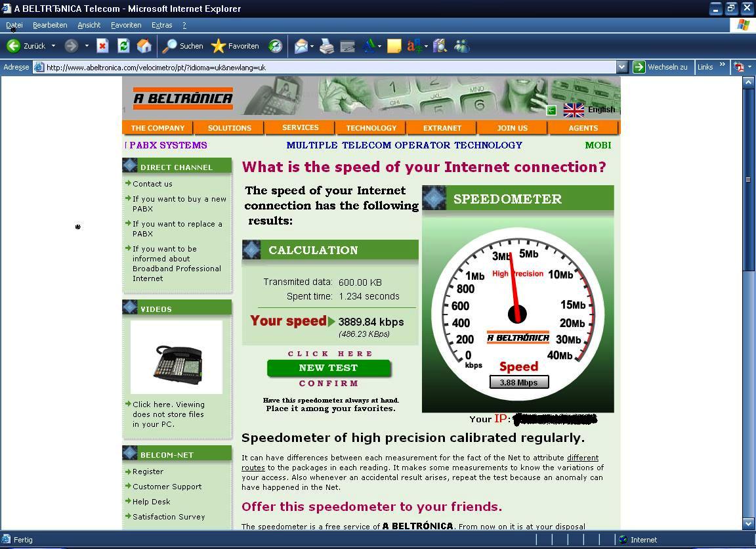Click the vertical scrollbar down arrow
Image resolution: width=756 pixels, height=549 pixels.
(748, 523)
